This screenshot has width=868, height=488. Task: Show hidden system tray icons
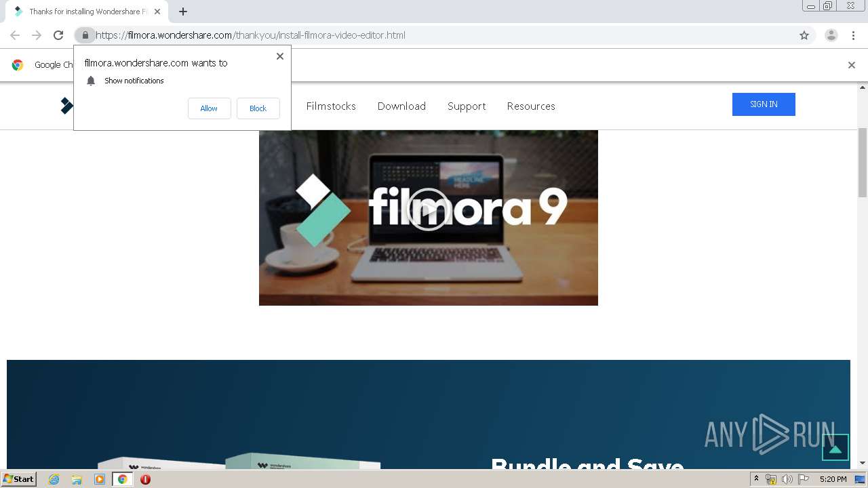click(x=756, y=479)
